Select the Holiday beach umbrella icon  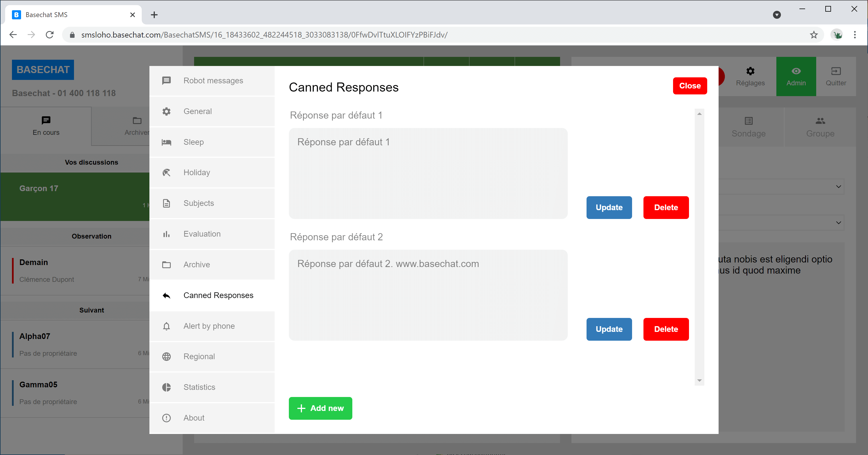(166, 173)
